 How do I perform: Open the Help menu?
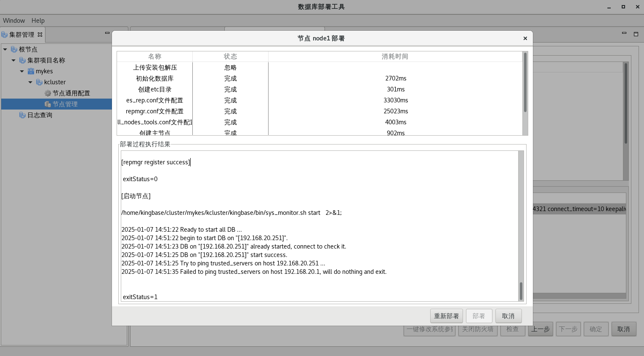(x=38, y=20)
